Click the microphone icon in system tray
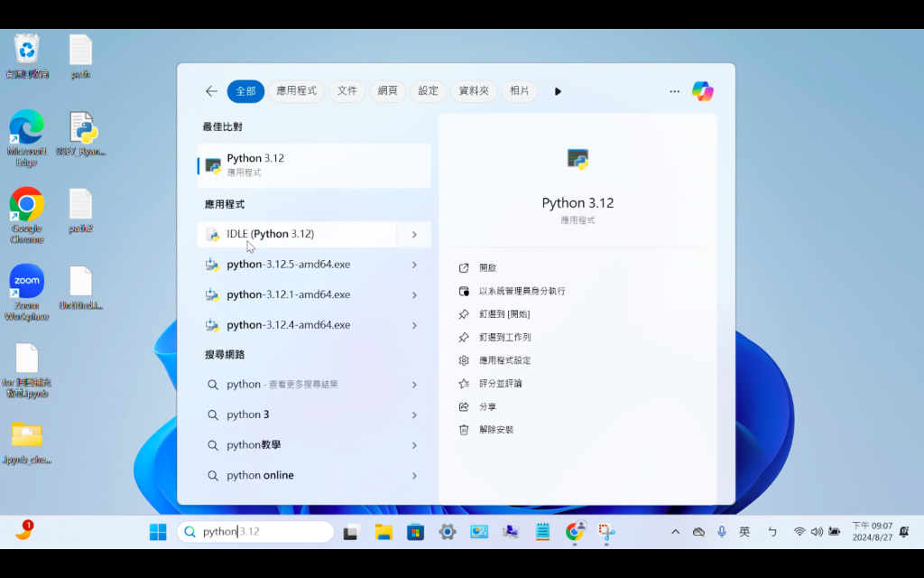The width and height of the screenshot is (924, 578). pyautogui.click(x=721, y=532)
